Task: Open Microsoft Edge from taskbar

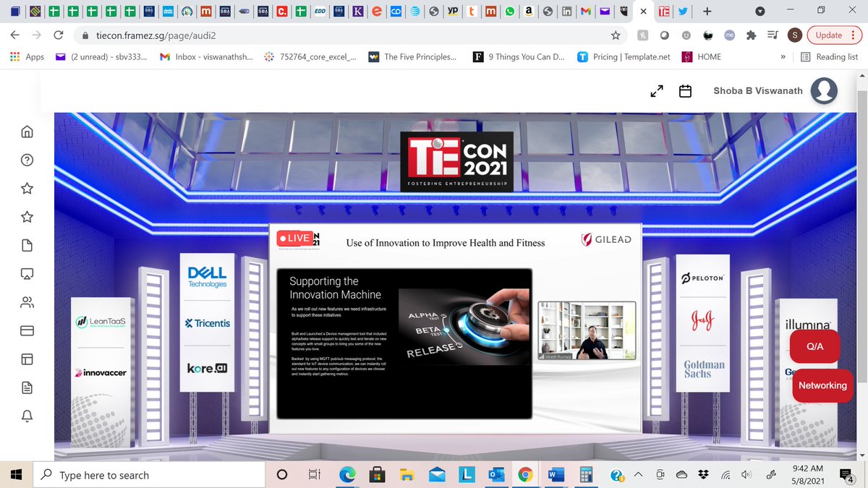Action: (x=348, y=475)
